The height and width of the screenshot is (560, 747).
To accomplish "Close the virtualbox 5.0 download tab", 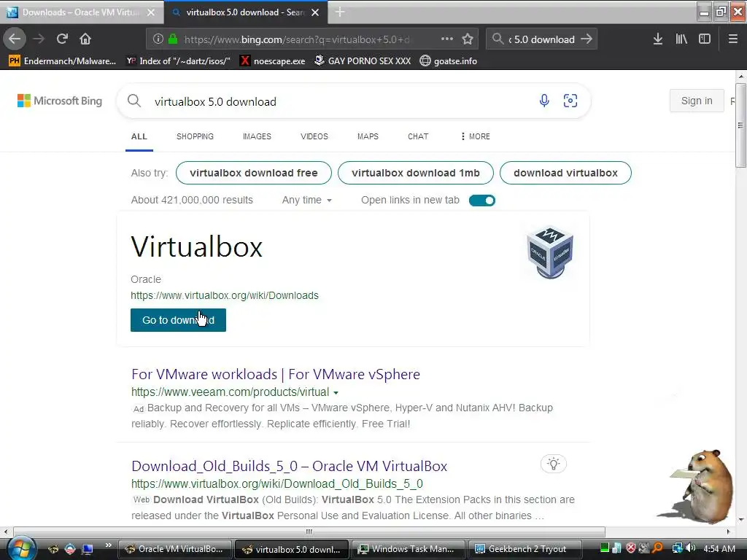I will (x=315, y=12).
